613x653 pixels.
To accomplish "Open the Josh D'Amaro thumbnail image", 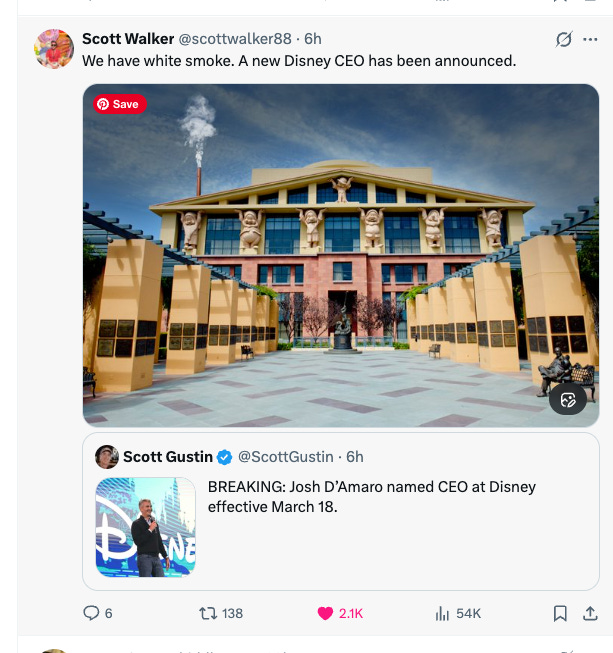I will 146,527.
